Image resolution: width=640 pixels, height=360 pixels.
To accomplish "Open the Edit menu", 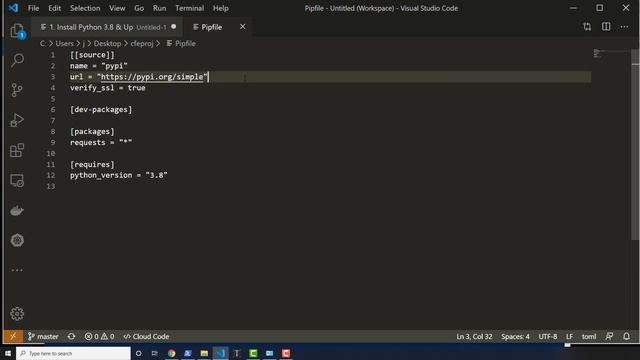I will 54,8.
